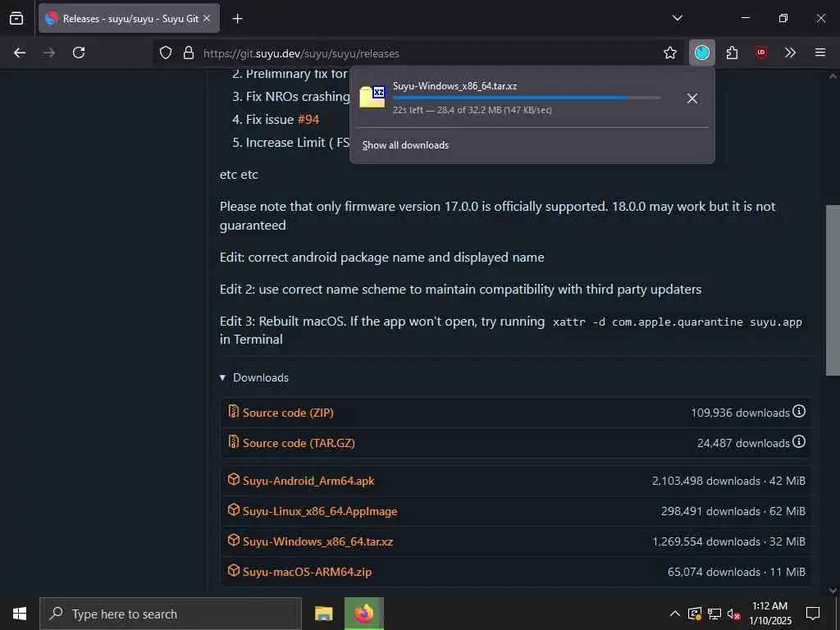Collapse the Downloads disclosure triangle

(223, 377)
